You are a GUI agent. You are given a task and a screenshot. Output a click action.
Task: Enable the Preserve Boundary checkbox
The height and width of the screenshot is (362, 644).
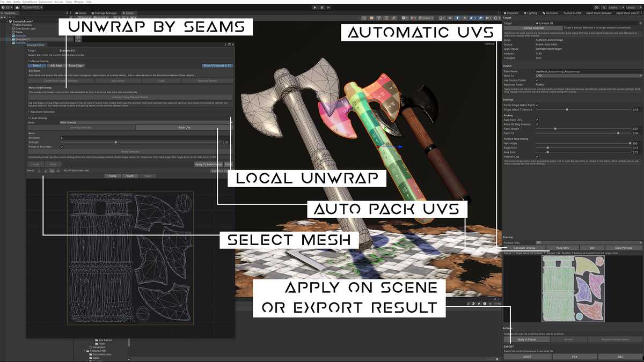pyautogui.click(x=62, y=146)
